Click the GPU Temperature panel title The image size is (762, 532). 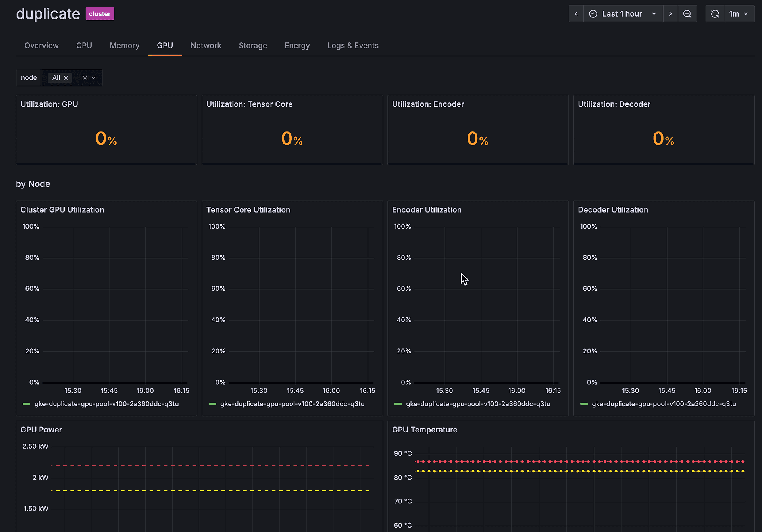(x=425, y=430)
